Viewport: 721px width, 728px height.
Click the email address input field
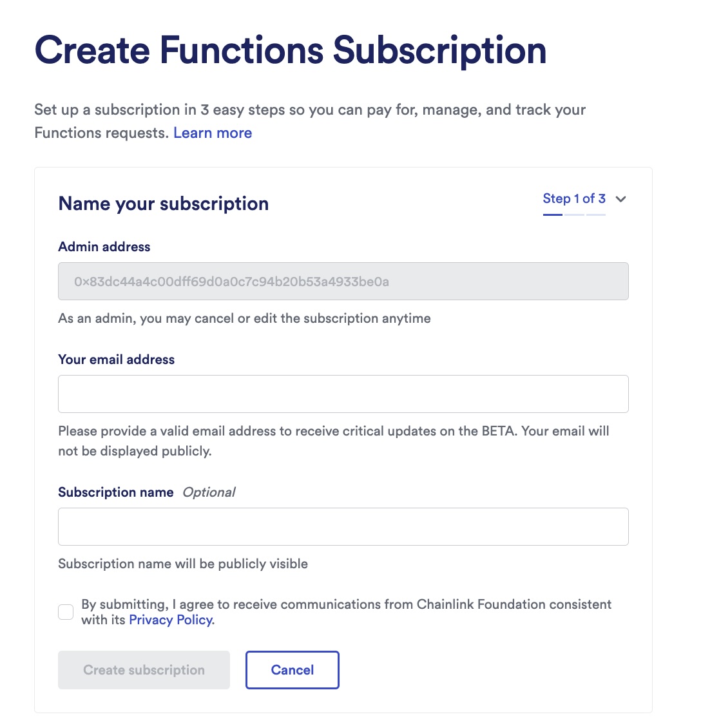click(x=343, y=394)
